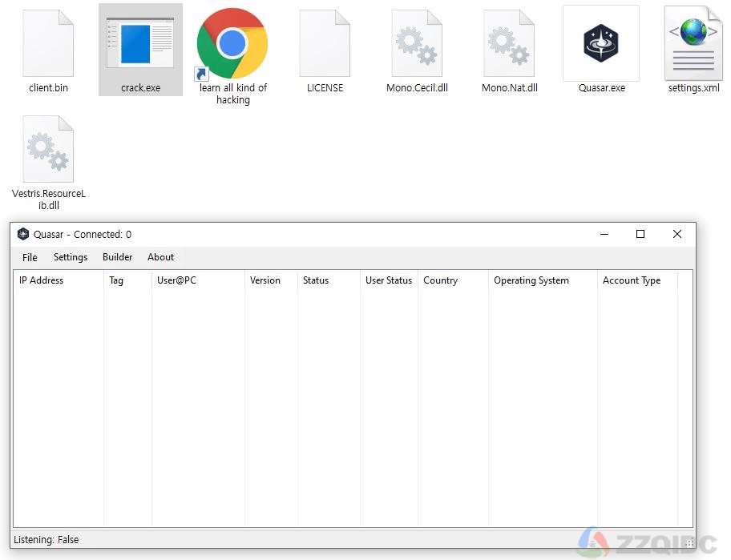Viewport: 731px width, 560px height.
Task: Select the Mono.Nat.dll file icon
Action: (x=509, y=43)
